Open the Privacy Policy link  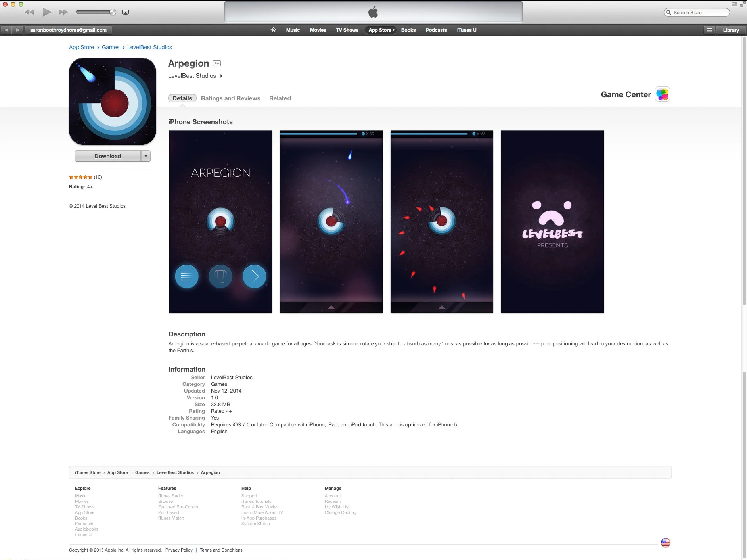pos(179,550)
